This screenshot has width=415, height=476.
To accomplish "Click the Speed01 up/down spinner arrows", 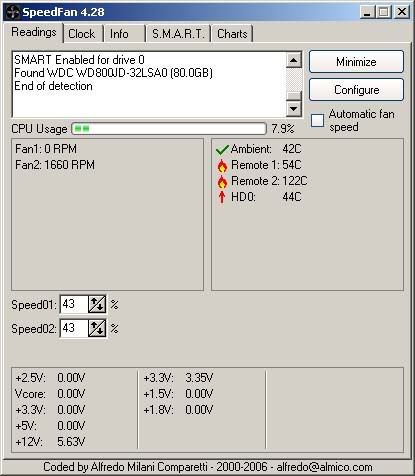I will pyautogui.click(x=97, y=304).
